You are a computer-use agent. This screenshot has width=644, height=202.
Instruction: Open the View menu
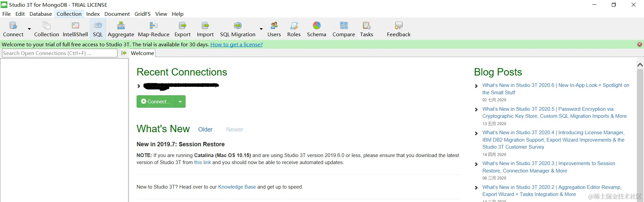click(161, 14)
